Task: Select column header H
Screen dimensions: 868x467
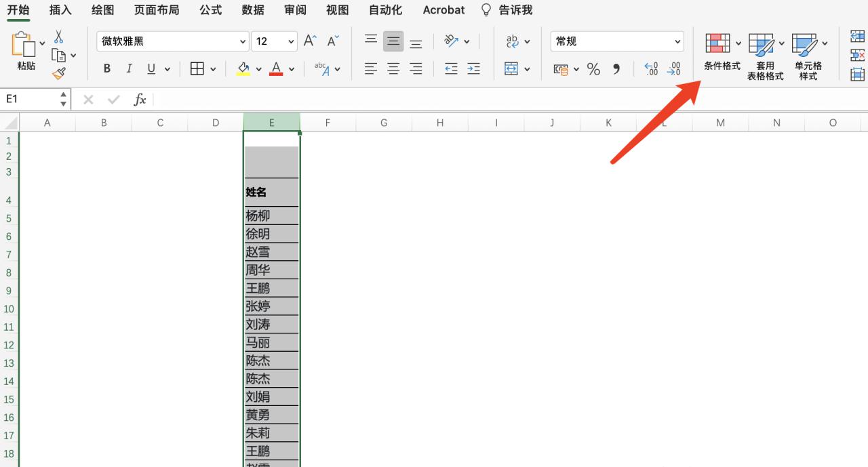Action: (x=440, y=123)
